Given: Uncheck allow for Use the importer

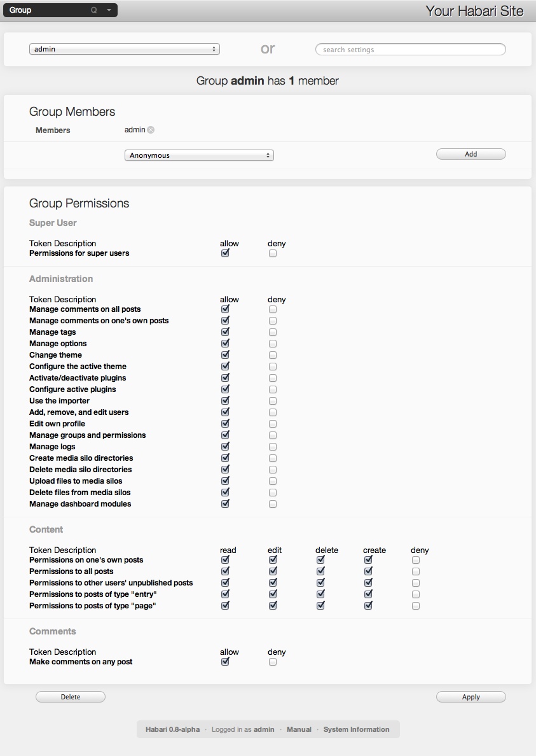Looking at the screenshot, I should pos(225,401).
